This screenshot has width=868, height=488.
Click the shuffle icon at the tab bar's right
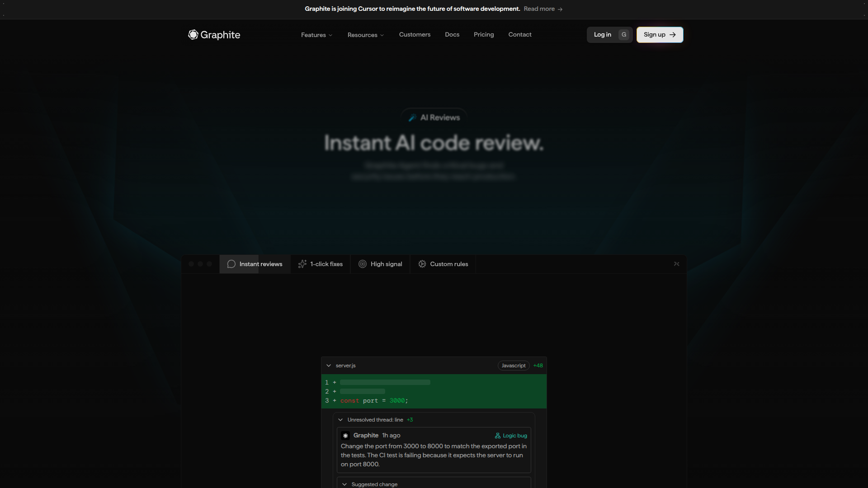coord(676,264)
